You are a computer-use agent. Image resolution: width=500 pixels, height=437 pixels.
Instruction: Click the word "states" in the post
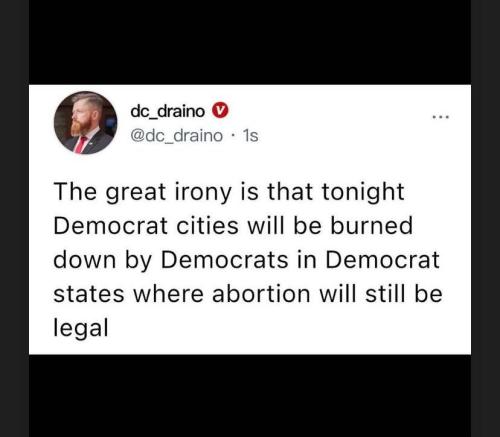[x=89, y=294]
